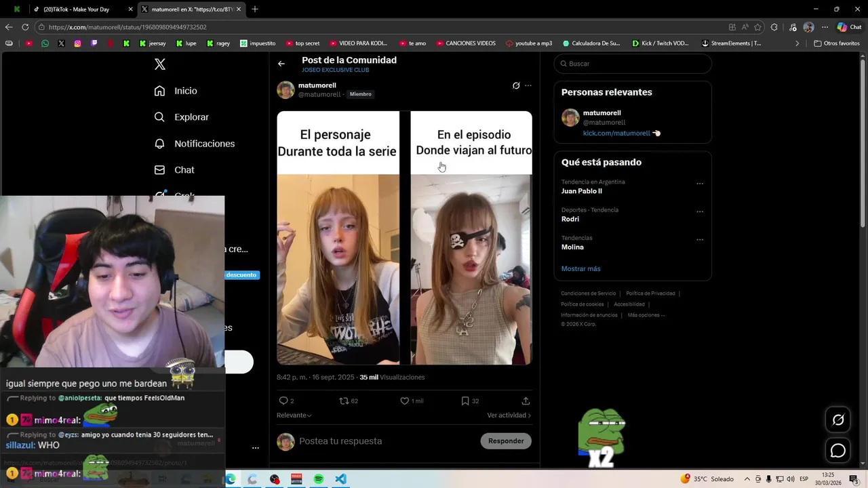Click the Grok icon on the post header
The height and width of the screenshot is (488, 868).
click(x=516, y=85)
